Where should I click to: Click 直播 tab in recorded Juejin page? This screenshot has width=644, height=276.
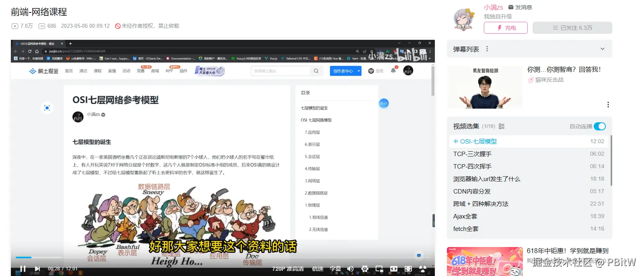[112, 71]
